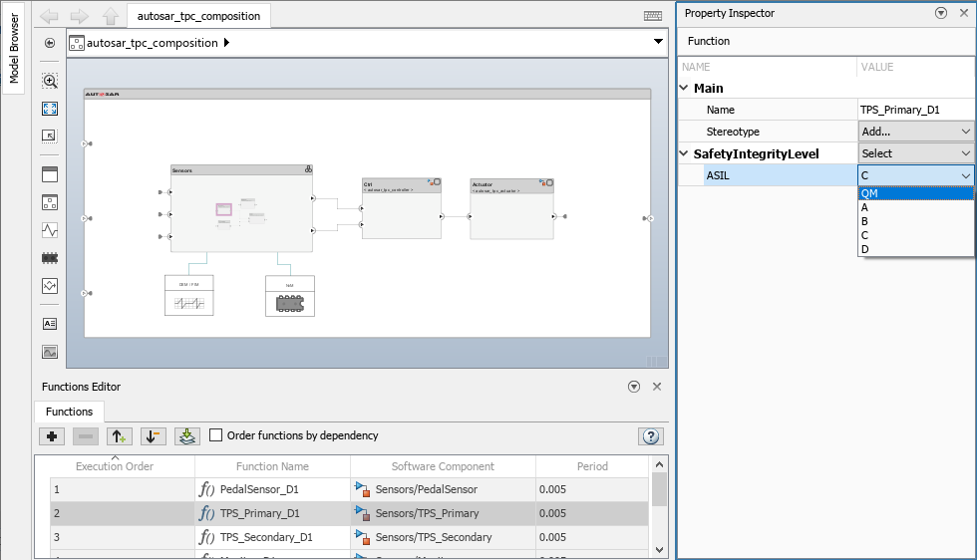Click the import functions download icon
Screen dimensions: 977x560
[x=187, y=436]
